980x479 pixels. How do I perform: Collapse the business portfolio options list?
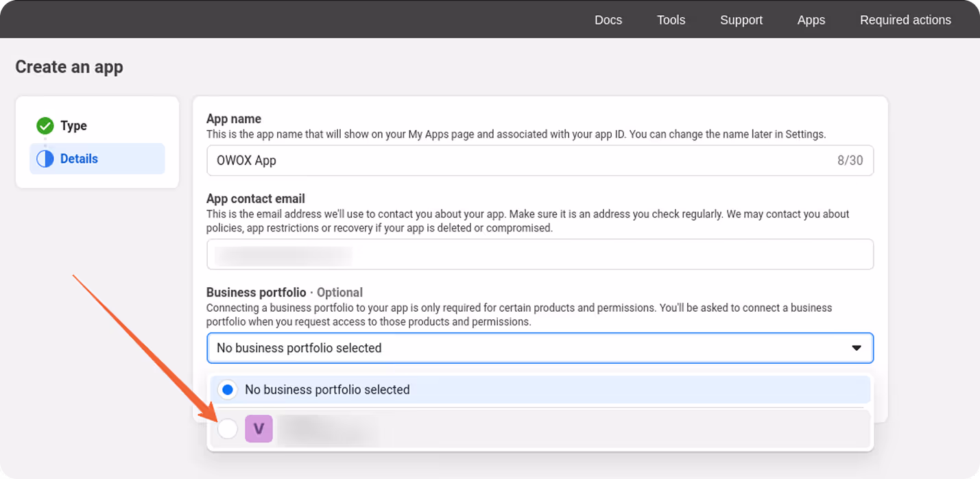pos(540,348)
